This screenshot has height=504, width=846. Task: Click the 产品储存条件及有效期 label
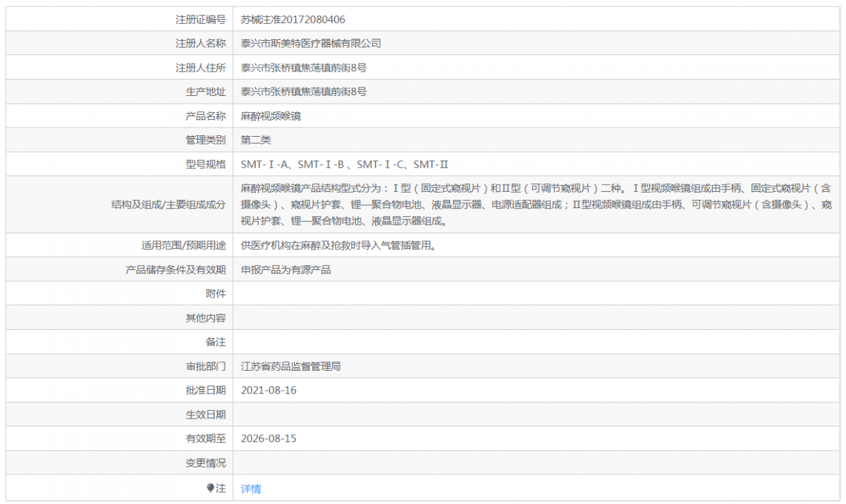point(176,269)
